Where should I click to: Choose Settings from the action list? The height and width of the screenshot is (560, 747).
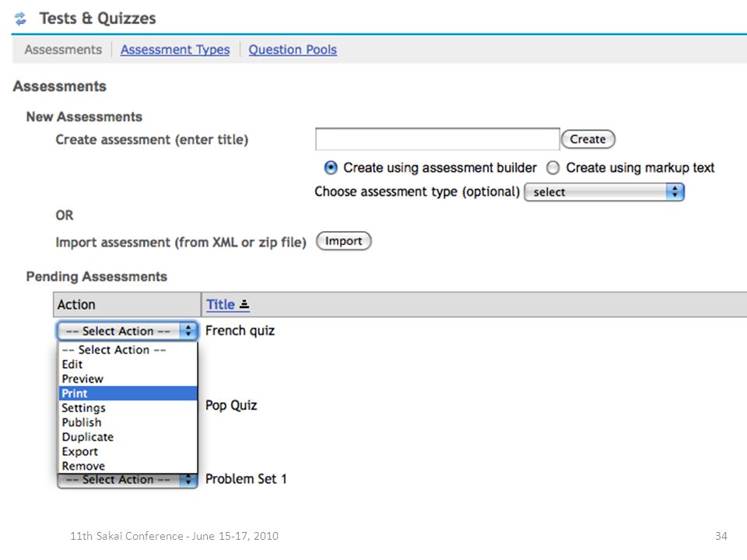point(128,408)
